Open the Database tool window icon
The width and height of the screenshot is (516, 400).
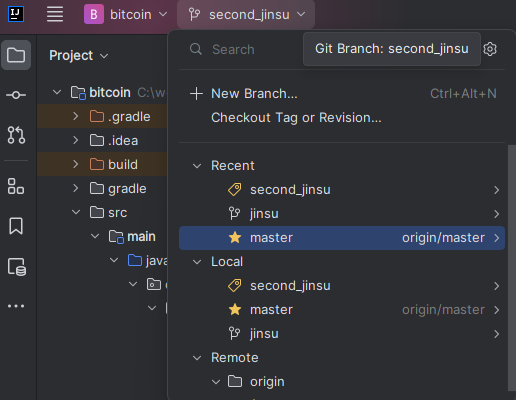point(17,267)
